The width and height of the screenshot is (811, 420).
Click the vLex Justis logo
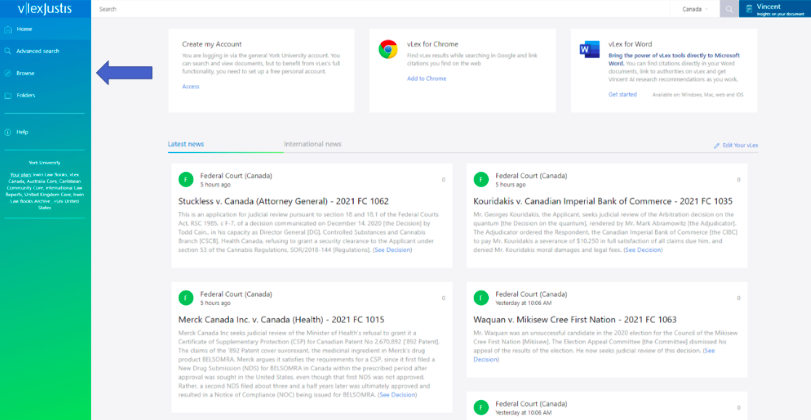click(44, 9)
